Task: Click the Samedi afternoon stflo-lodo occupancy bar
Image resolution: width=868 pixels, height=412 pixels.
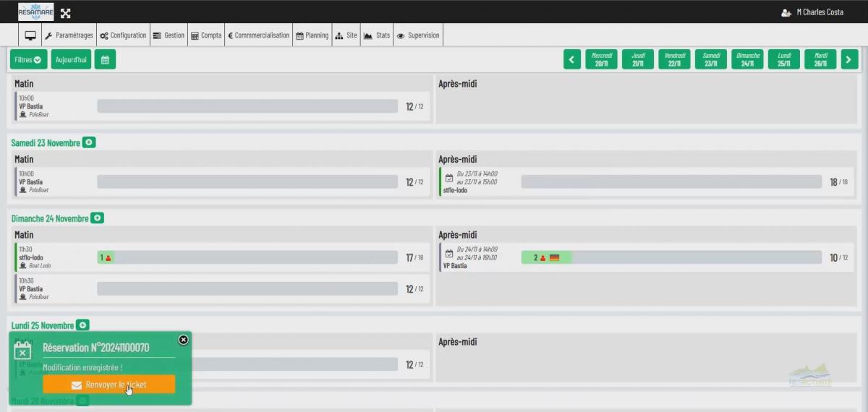Action: point(671,181)
